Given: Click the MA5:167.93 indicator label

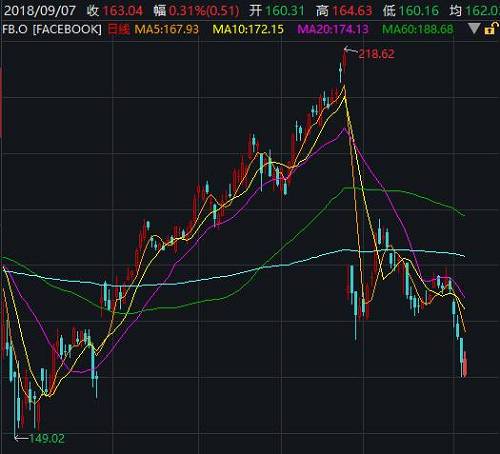Looking at the screenshot, I should click(x=167, y=29).
